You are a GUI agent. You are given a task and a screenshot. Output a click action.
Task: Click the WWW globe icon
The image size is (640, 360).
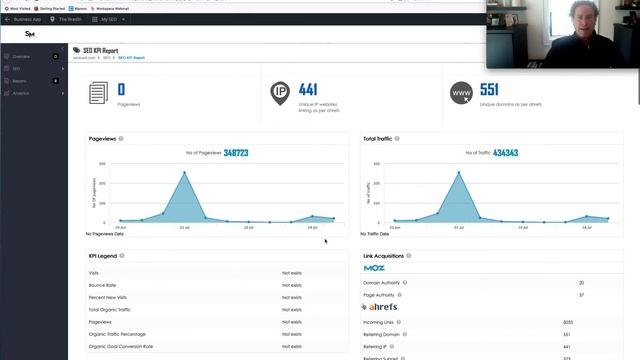[461, 93]
